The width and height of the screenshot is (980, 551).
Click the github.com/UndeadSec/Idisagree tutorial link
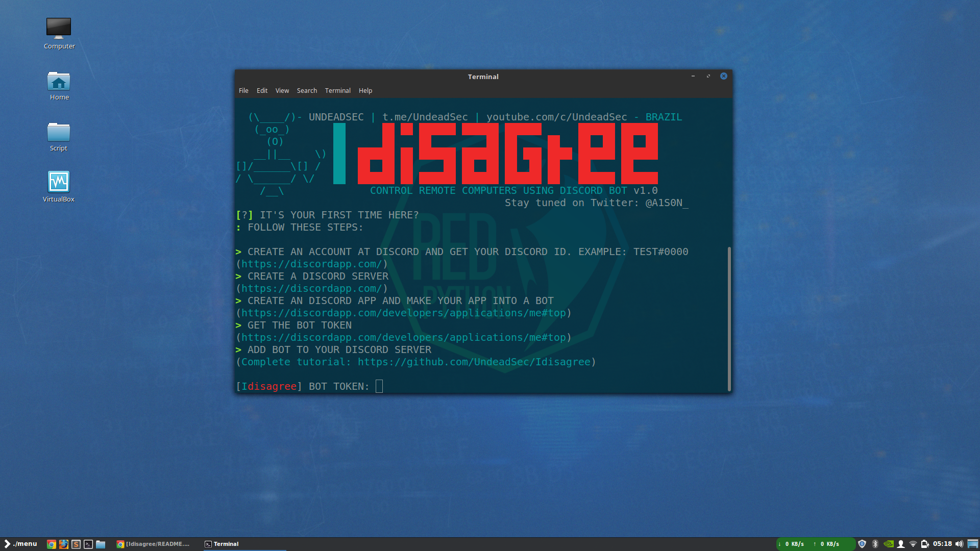click(x=474, y=362)
